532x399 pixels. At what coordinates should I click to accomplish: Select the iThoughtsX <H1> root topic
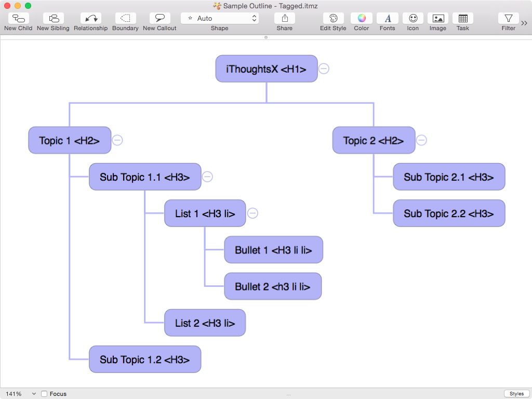pyautogui.click(x=267, y=69)
